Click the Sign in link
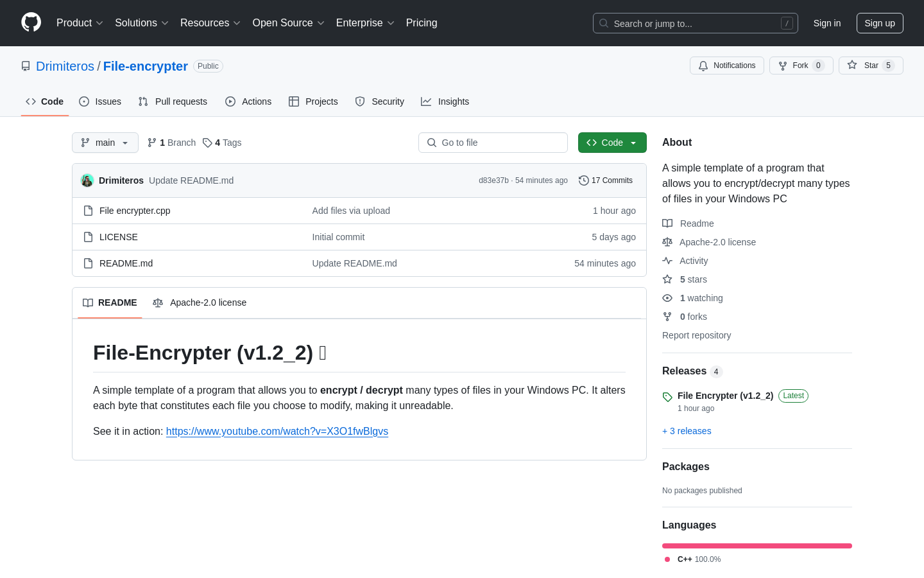Viewport: 924px width, 578px height. tap(827, 23)
